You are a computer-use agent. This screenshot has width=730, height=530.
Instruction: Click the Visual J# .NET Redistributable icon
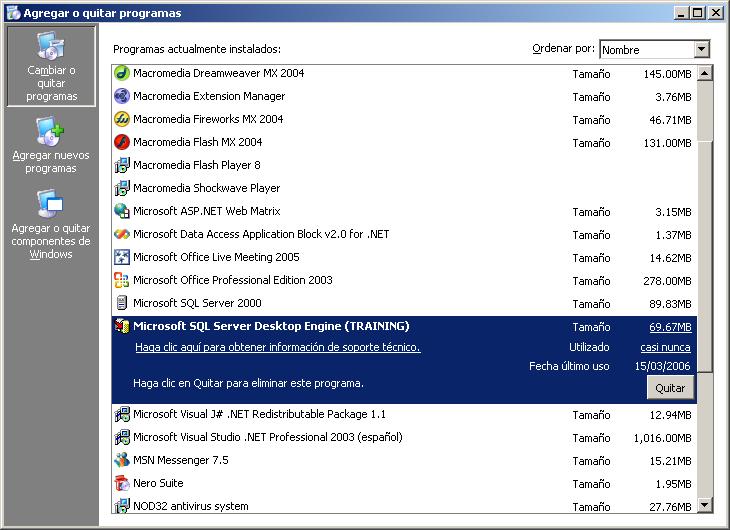click(122, 414)
